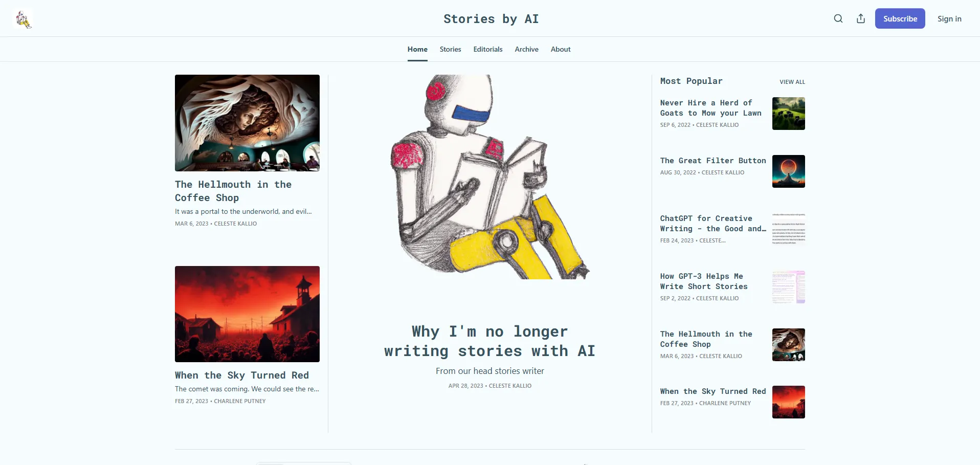Go to the Archive tab
This screenshot has width=980, height=465.
pyautogui.click(x=526, y=50)
